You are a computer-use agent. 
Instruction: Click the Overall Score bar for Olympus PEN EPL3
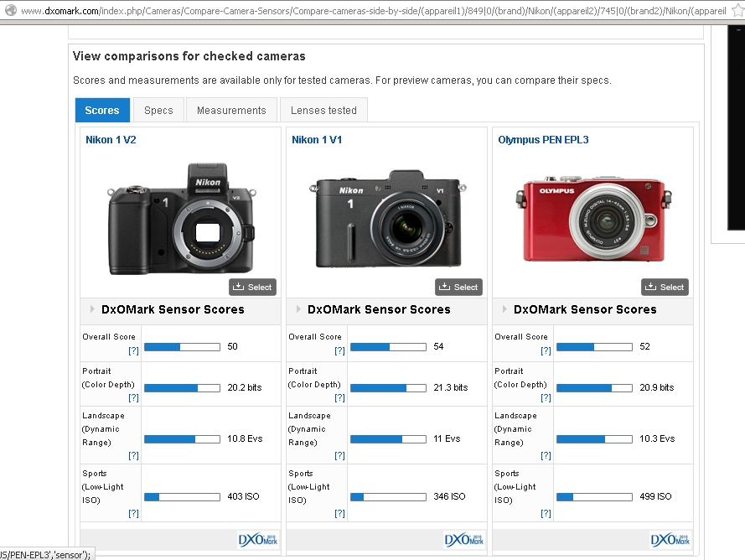tap(595, 347)
